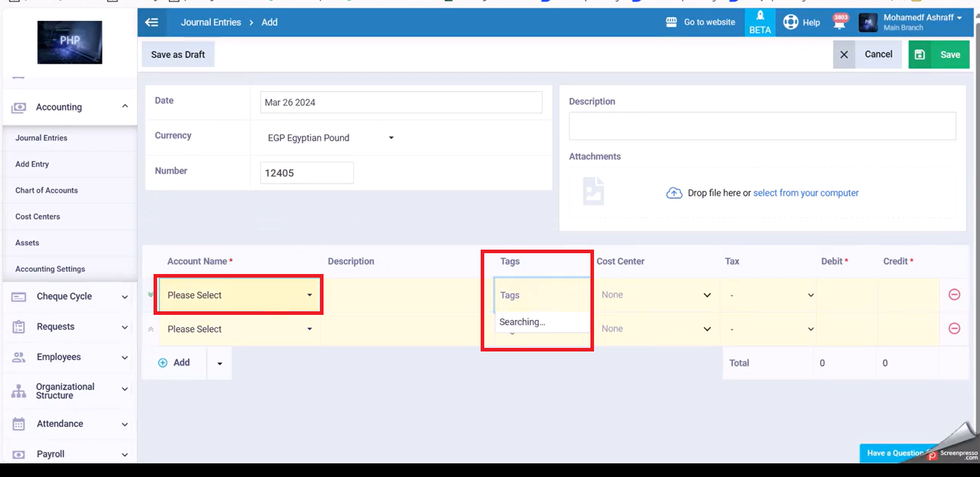980x477 pixels.
Task: Click the BETA rocket icon
Action: tap(760, 17)
